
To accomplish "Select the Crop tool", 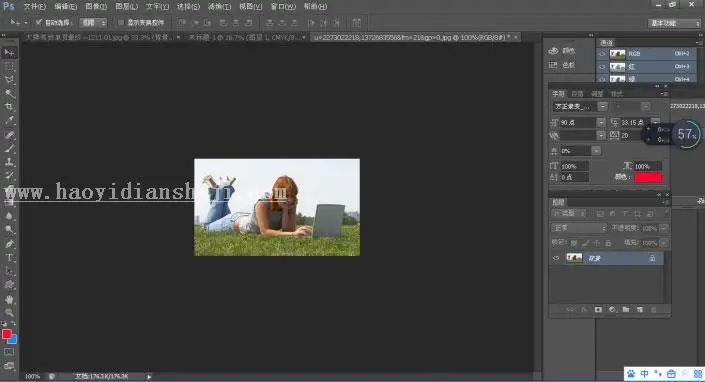I will 9,107.
